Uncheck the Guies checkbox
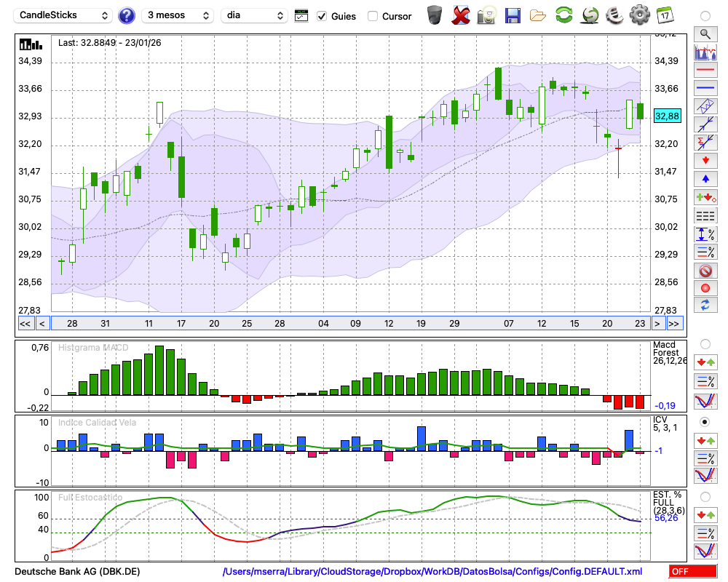728x582 pixels. 322,16
